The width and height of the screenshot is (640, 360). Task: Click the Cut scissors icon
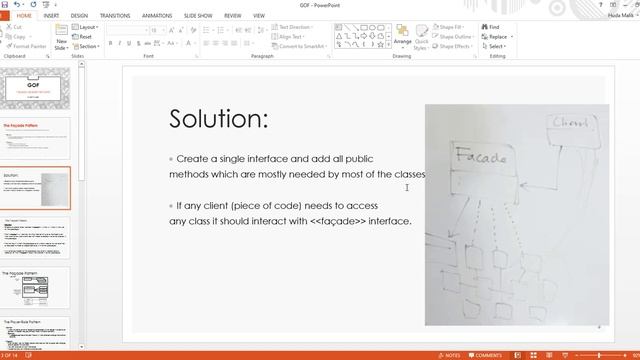coord(9,27)
